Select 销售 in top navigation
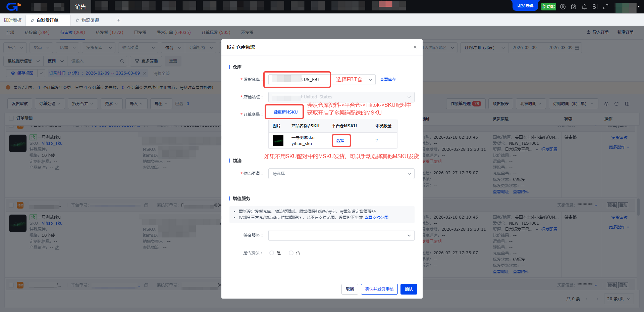Viewport: 644px width, 312px height. click(x=80, y=7)
